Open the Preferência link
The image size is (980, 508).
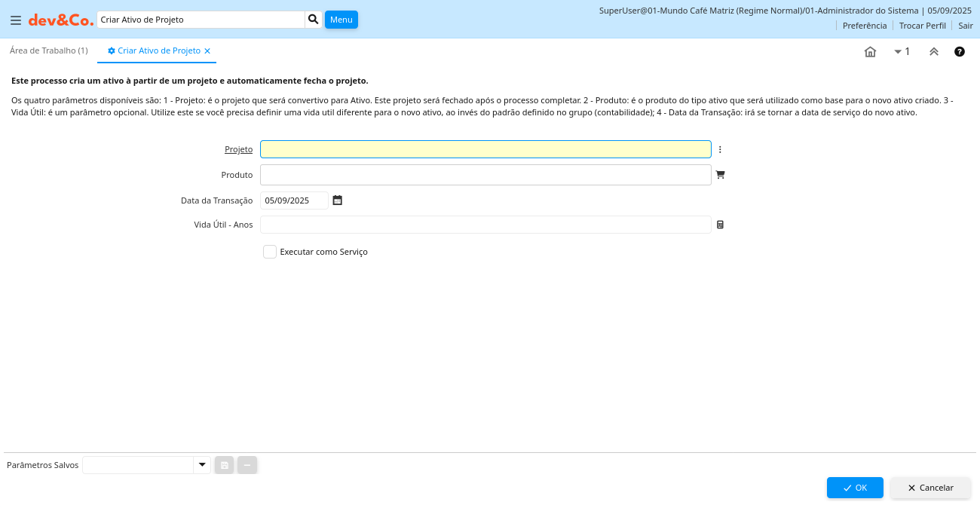865,26
